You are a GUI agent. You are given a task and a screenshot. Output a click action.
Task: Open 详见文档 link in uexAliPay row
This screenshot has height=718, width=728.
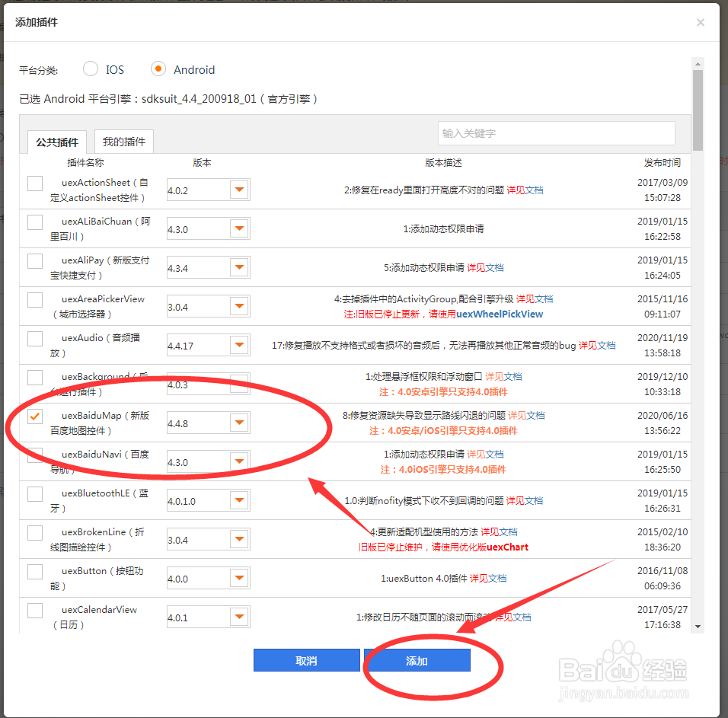[485, 267]
